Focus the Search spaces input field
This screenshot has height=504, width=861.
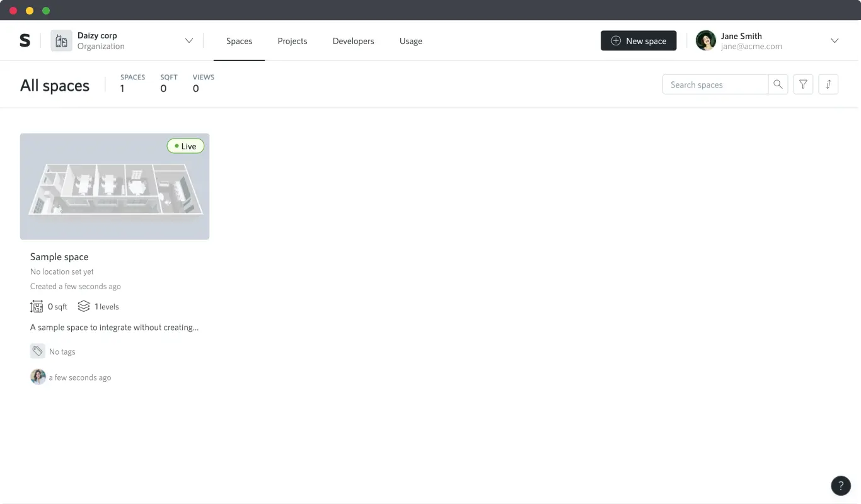[x=715, y=84]
